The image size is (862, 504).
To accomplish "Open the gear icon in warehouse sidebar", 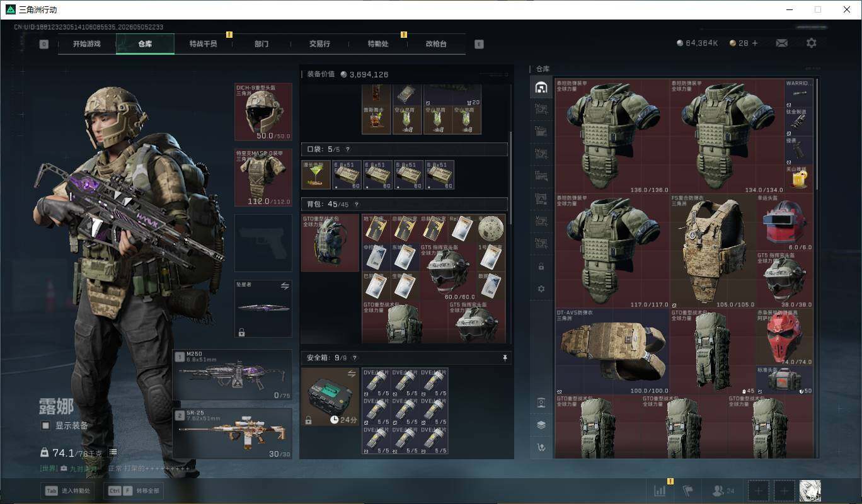I will tap(541, 289).
